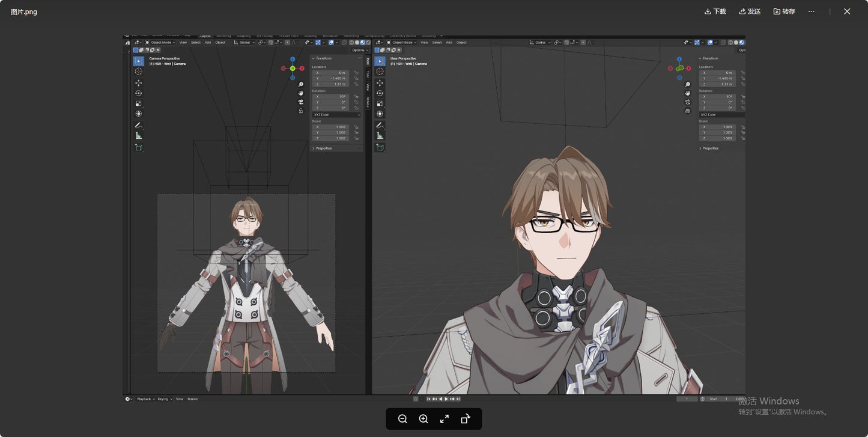Click the 发送 send button

coord(750,11)
